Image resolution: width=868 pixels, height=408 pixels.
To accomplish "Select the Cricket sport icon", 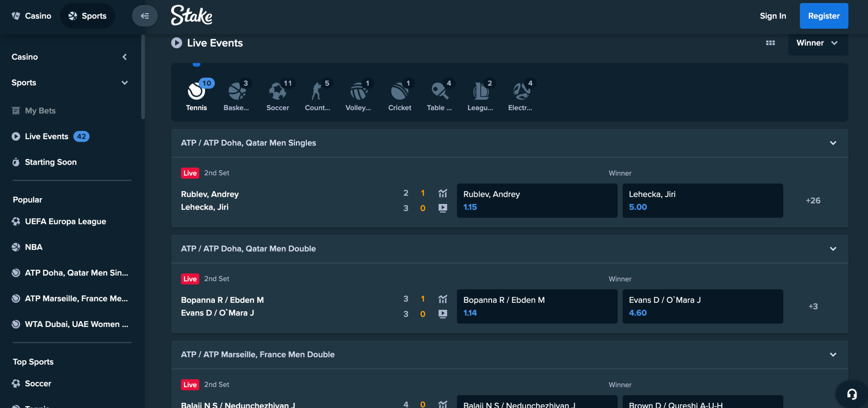I will [400, 95].
